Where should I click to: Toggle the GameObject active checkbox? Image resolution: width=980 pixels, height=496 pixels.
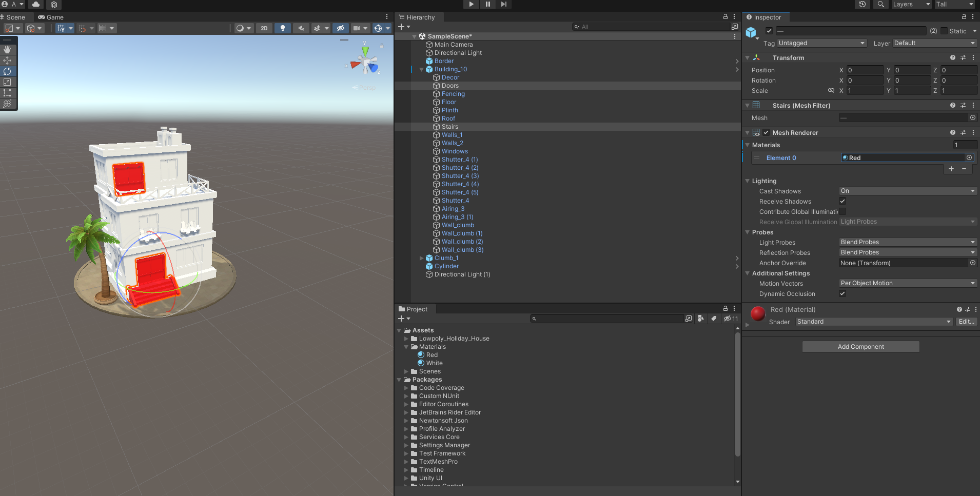769,31
